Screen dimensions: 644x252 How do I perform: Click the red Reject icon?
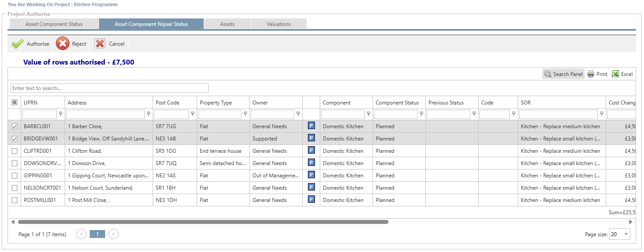(x=62, y=44)
